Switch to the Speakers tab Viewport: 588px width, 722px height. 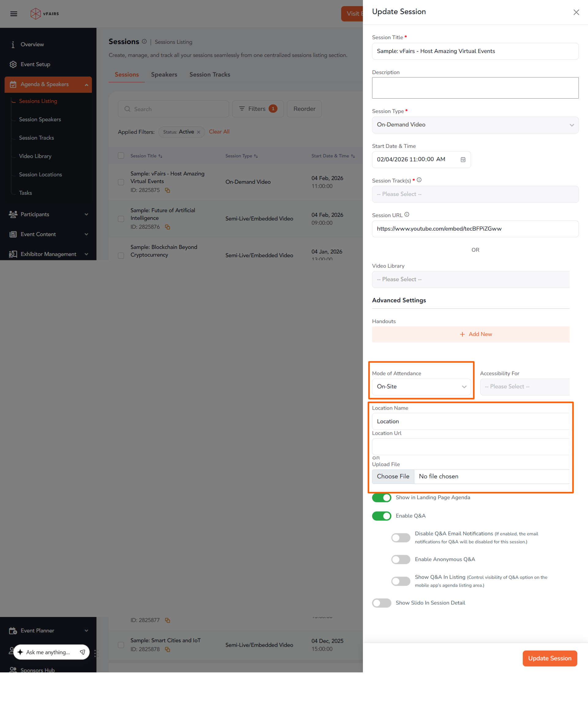click(164, 74)
